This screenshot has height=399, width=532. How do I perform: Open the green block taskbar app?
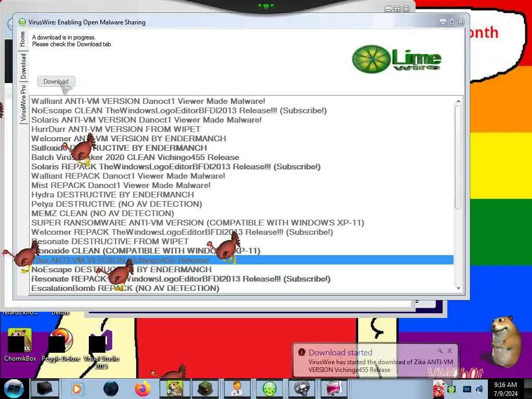(x=205, y=389)
